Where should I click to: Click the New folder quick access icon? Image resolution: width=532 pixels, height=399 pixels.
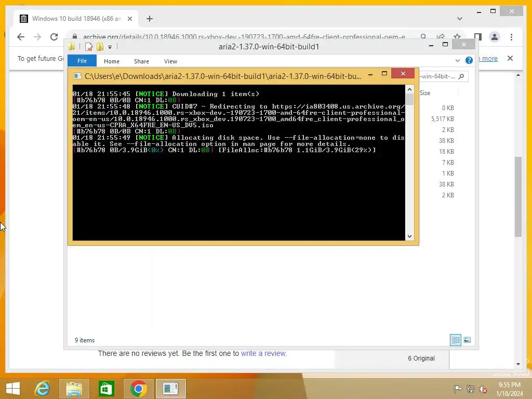(x=100, y=46)
